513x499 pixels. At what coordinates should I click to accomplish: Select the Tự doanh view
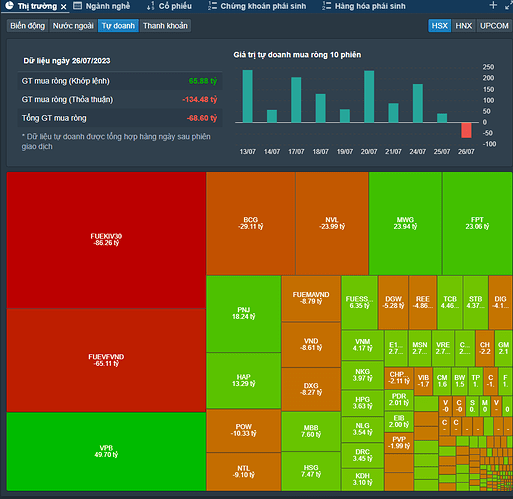coord(118,26)
